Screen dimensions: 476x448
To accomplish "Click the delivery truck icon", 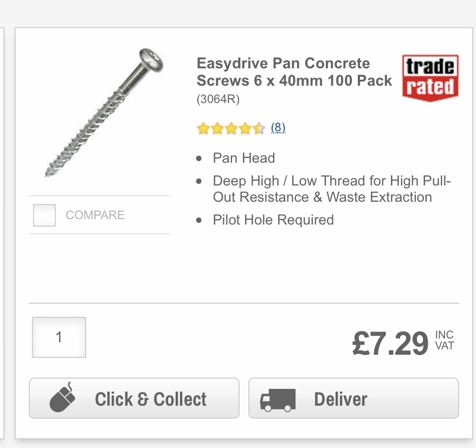I will 278,400.
